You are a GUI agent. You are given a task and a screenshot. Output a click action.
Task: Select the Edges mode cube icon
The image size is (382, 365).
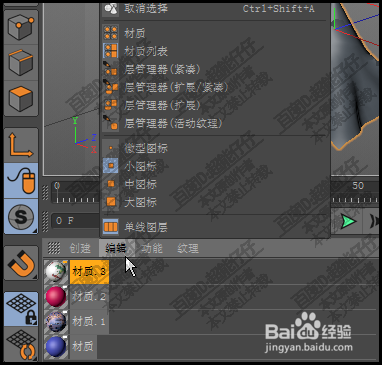click(21, 62)
